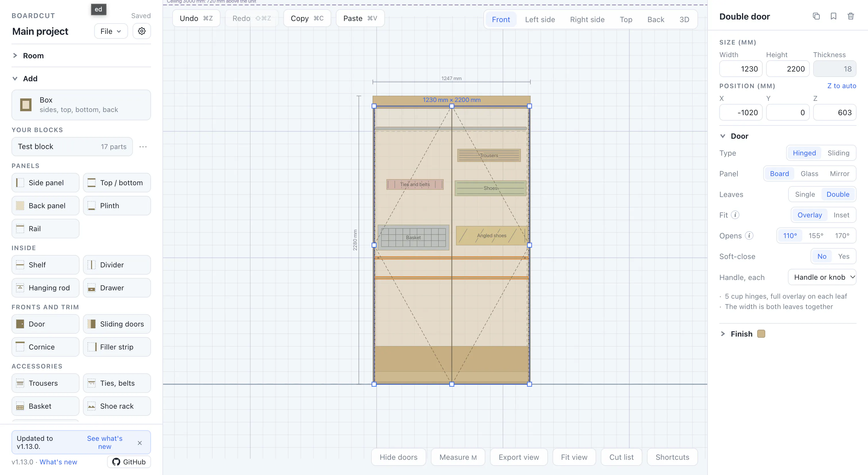
Task: Duplicate the Double door with copy icon
Action: (816, 16)
